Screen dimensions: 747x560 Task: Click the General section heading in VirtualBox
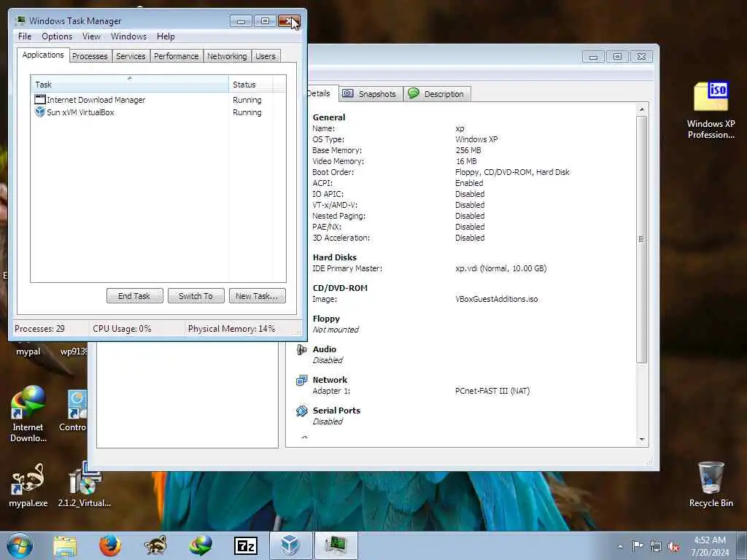[329, 117]
